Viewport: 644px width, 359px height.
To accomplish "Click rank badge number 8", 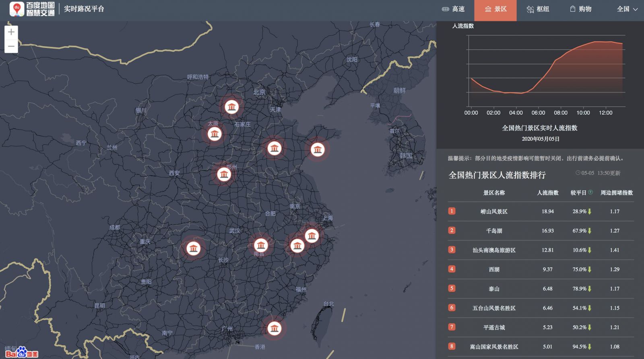I will tap(452, 346).
